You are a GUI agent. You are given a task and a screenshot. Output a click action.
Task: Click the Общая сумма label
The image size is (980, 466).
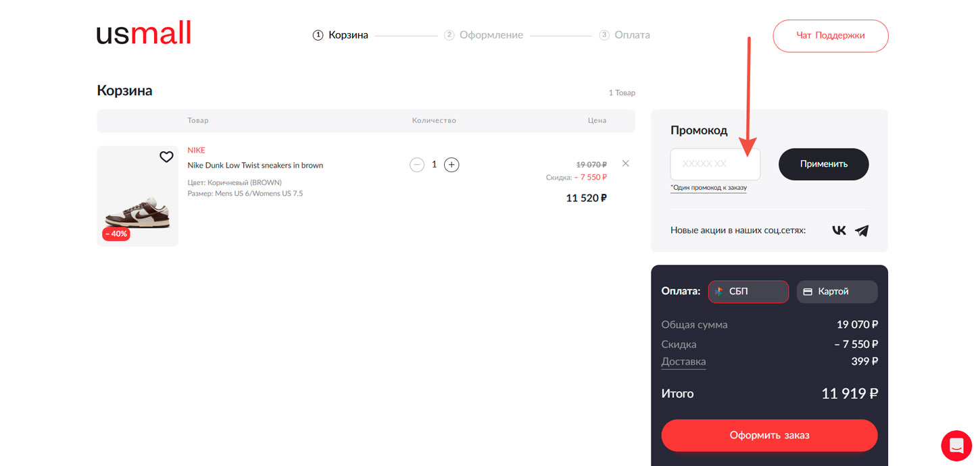pyautogui.click(x=694, y=325)
